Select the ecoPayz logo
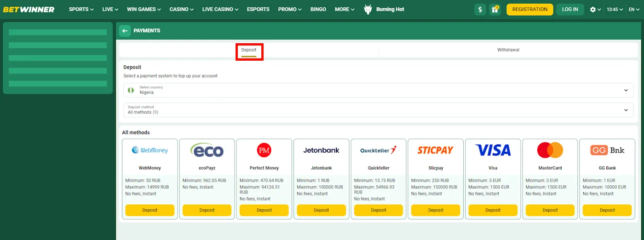Screen dimensions: 644x240 (x=207, y=150)
